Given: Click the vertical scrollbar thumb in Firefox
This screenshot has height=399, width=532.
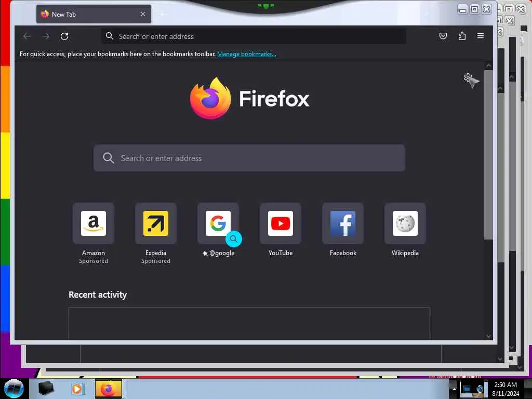Looking at the screenshot, I should pos(488,155).
